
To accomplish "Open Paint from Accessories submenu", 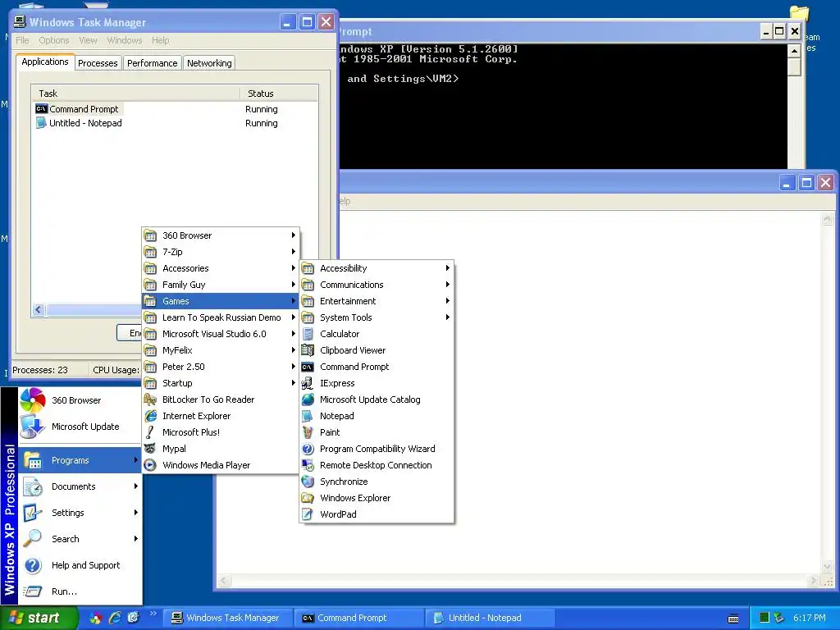I will pyautogui.click(x=377, y=432).
